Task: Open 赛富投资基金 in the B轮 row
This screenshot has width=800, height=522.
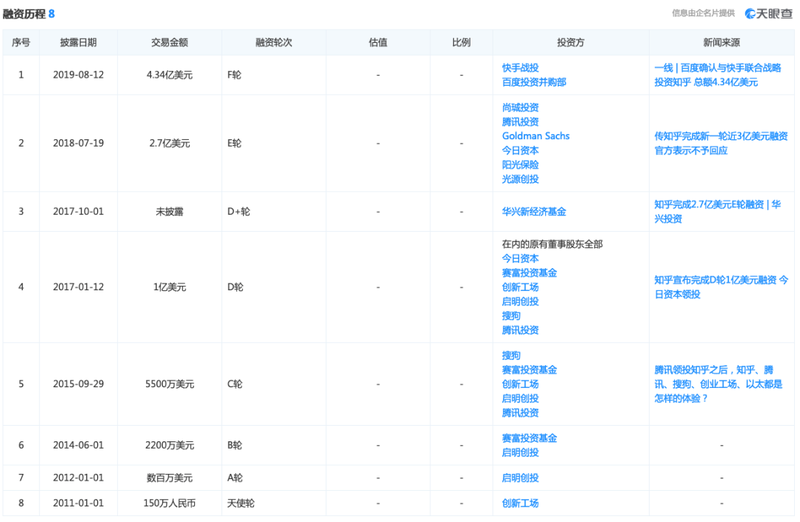Action: point(529,438)
